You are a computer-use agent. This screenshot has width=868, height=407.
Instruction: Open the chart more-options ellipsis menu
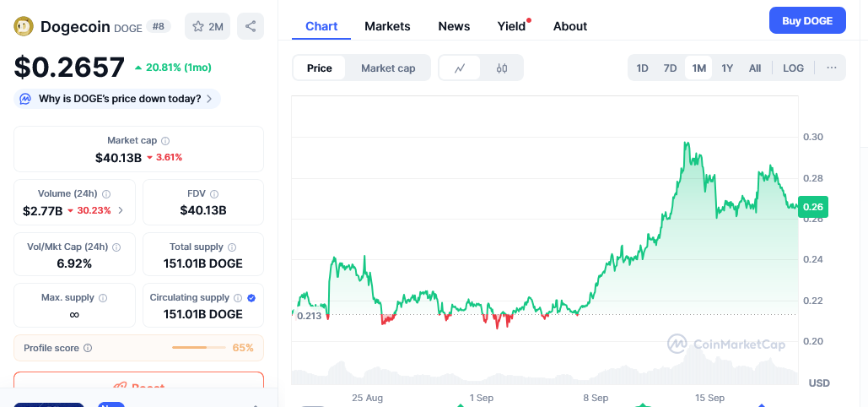[x=832, y=68]
